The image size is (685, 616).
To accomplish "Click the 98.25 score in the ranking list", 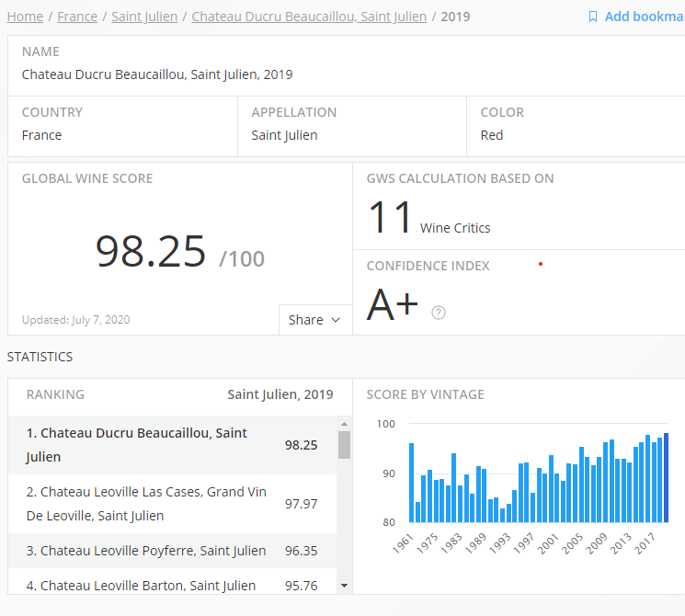I will coord(301,445).
